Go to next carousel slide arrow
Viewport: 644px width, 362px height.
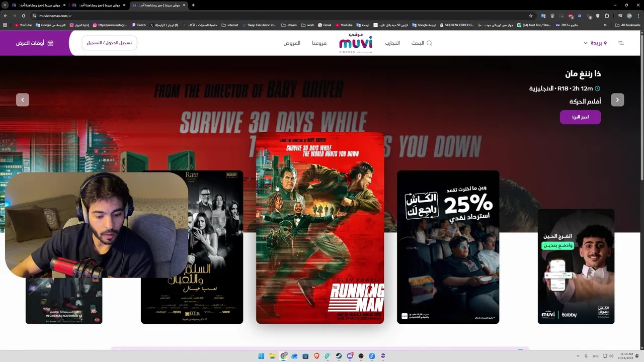point(617,100)
